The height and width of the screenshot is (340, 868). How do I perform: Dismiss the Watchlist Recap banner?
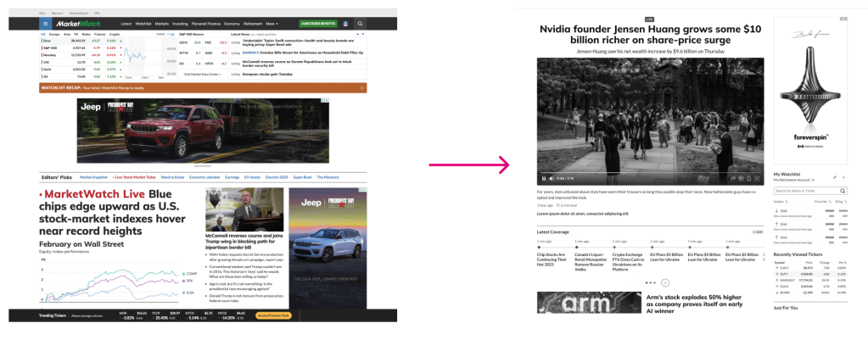click(x=361, y=87)
